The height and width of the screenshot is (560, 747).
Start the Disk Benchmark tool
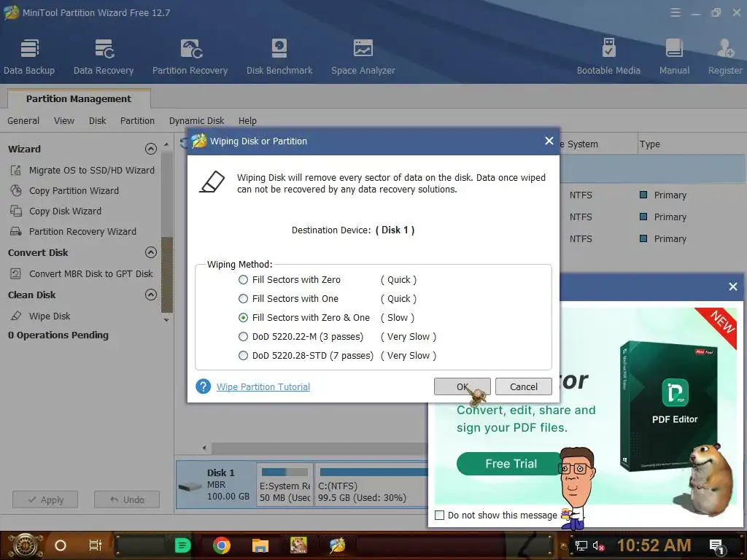[279, 57]
